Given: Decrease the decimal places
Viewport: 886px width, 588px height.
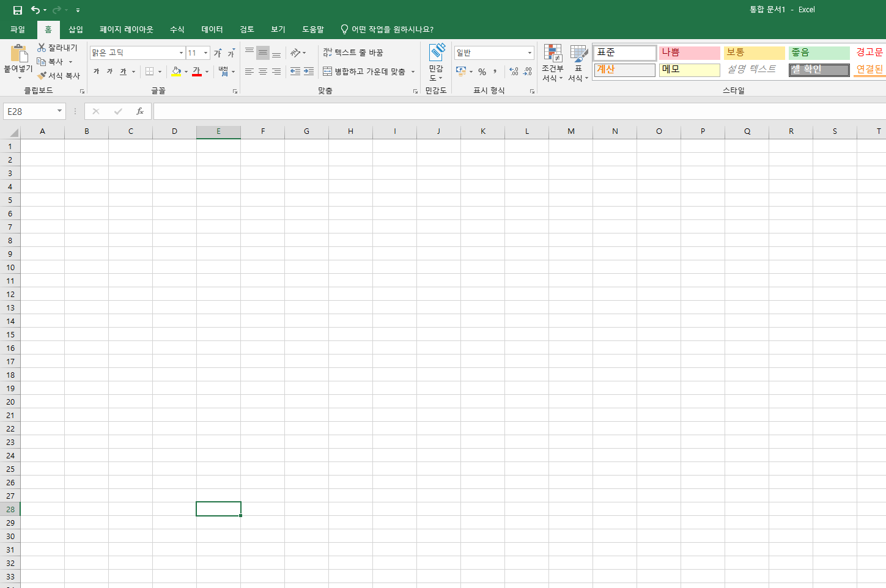Looking at the screenshot, I should click(x=528, y=72).
